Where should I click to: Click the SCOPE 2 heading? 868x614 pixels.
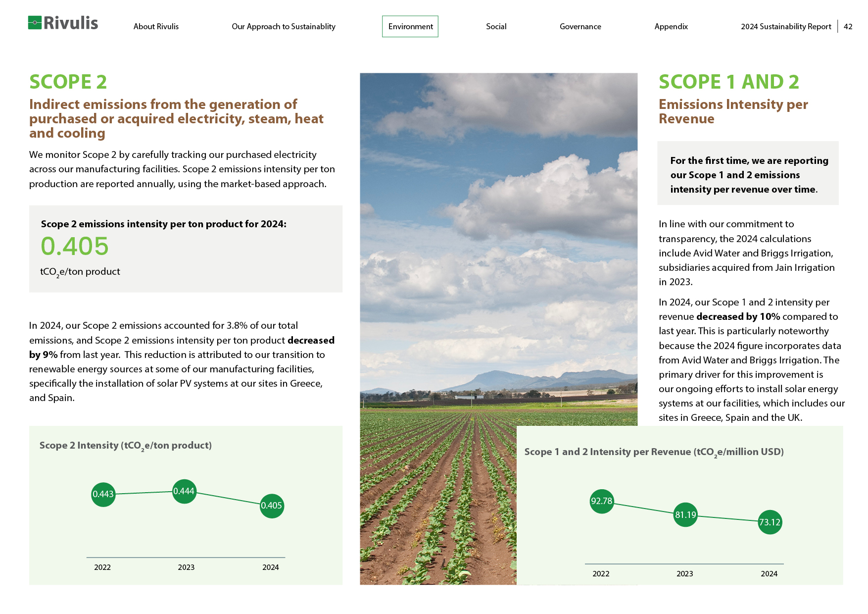pos(68,82)
